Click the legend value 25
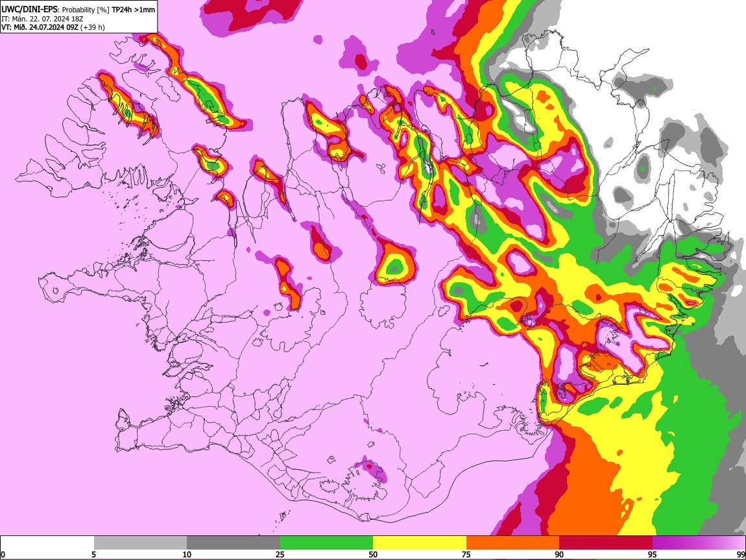This screenshot has width=746, height=560. (280, 554)
